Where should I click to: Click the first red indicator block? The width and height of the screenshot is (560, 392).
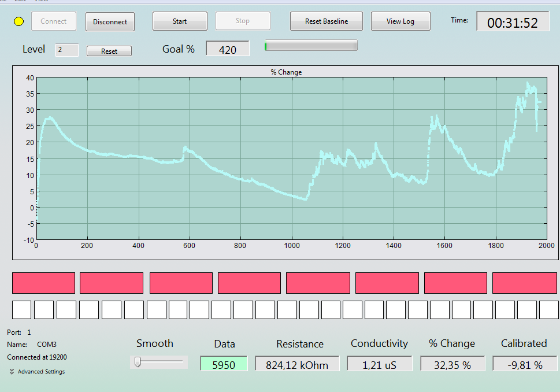[x=43, y=283]
